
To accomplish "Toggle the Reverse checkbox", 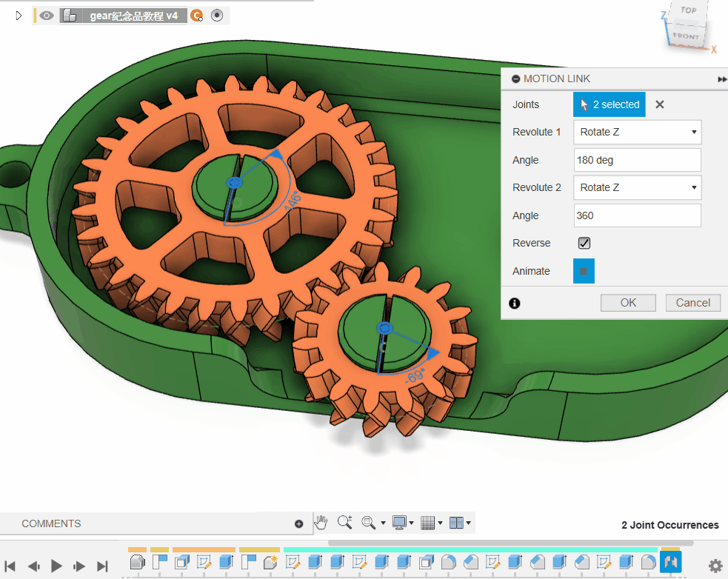I will 584,243.
